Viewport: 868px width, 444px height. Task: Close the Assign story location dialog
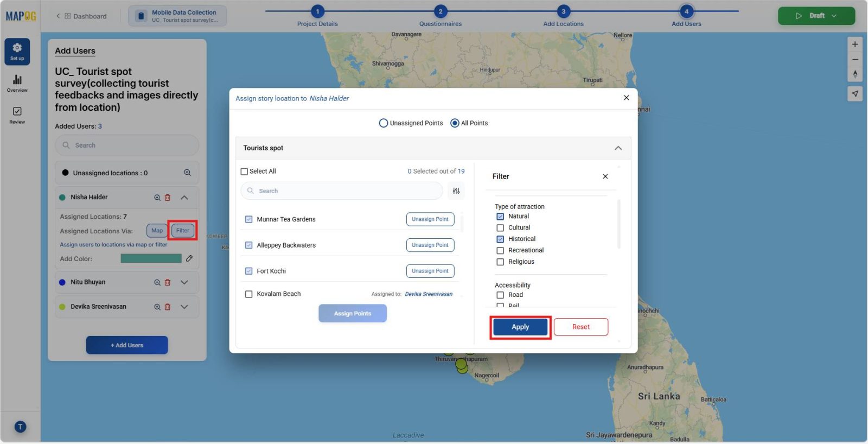[627, 98]
